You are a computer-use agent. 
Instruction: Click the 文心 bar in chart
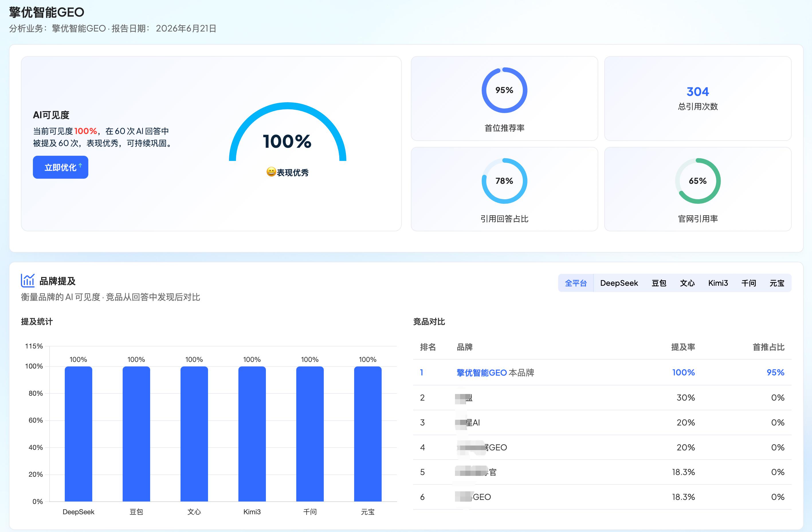[194, 434]
